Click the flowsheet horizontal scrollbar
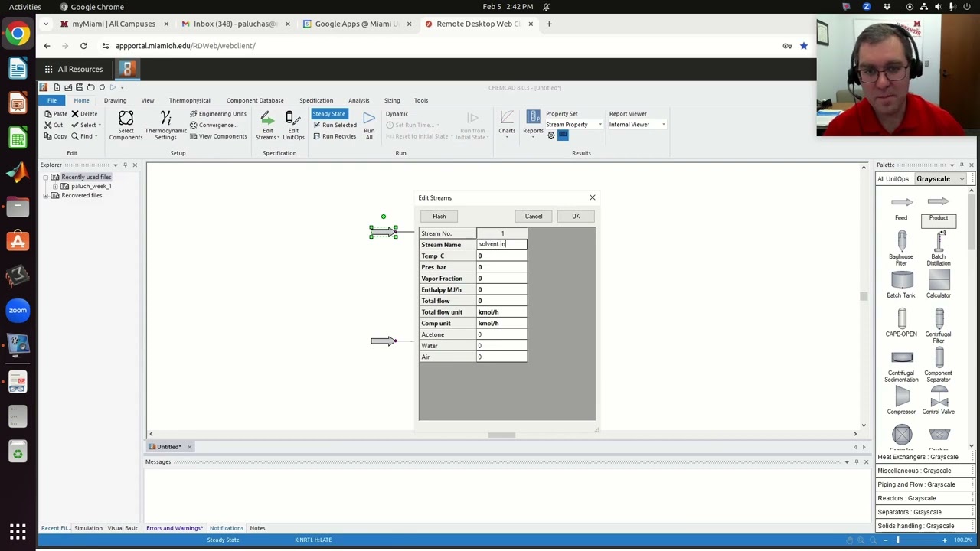 click(502, 435)
